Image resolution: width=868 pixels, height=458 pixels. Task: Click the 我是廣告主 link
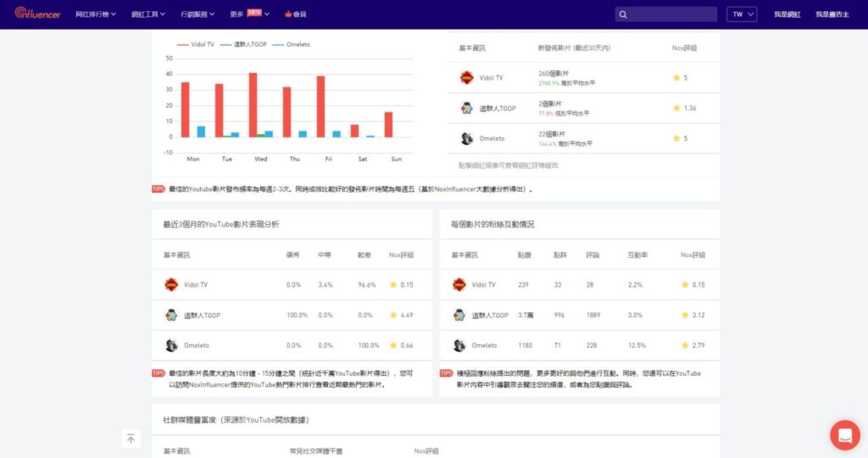coord(832,14)
